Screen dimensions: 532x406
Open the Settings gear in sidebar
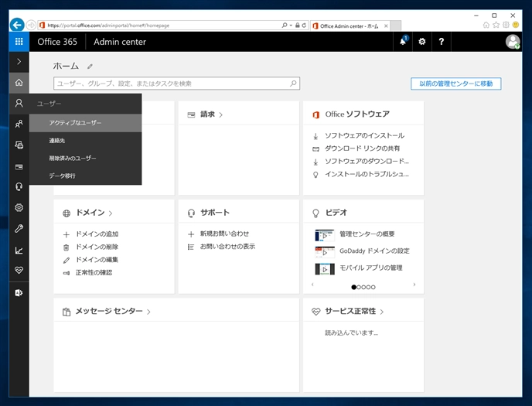point(19,207)
